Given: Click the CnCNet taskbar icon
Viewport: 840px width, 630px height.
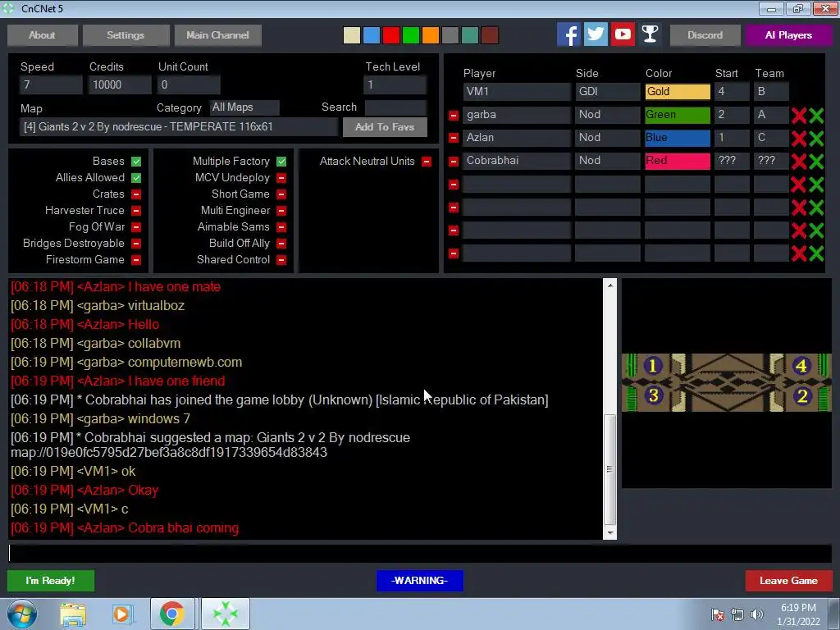Looking at the screenshot, I should tap(226, 614).
